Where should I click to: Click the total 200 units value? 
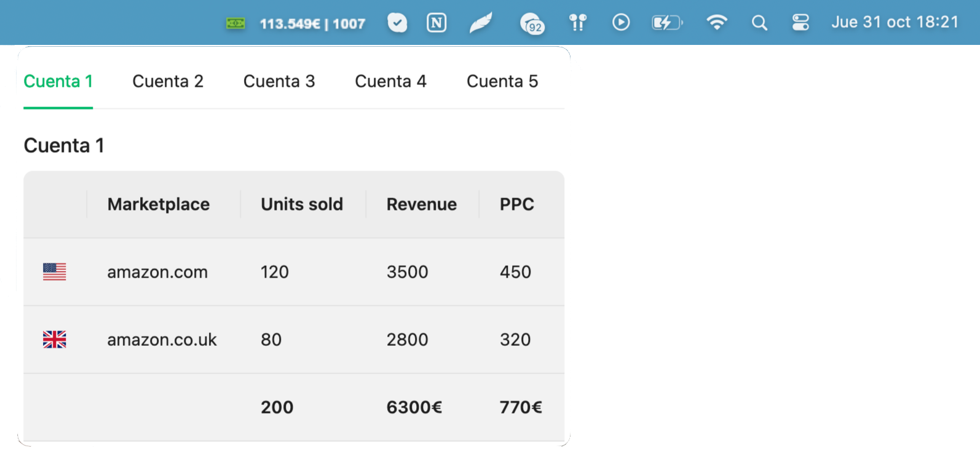click(x=277, y=407)
